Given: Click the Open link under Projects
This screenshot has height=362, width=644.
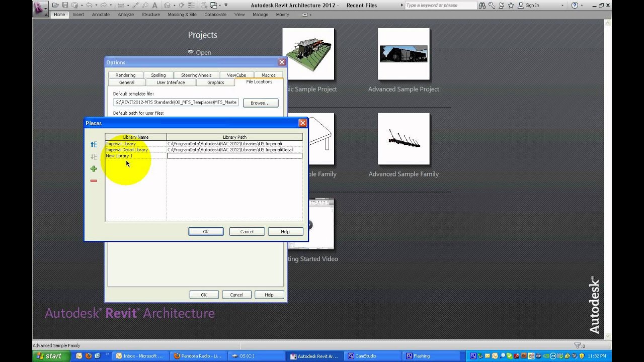Looking at the screenshot, I should point(203,52).
